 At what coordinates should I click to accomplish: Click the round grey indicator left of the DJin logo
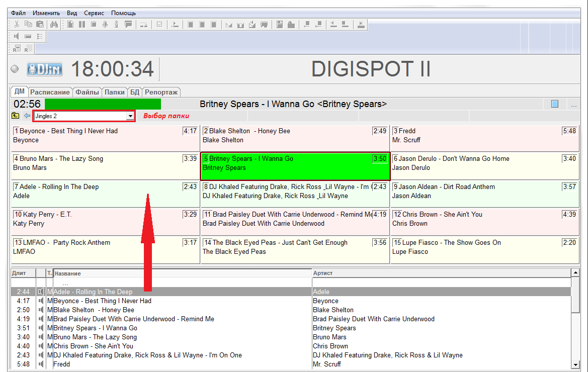(15, 69)
